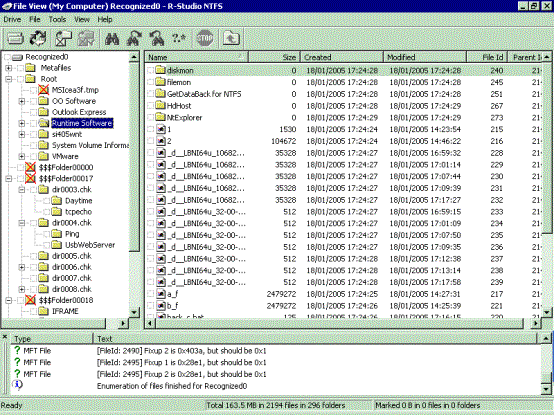Sort by the Modified column header

click(425, 57)
